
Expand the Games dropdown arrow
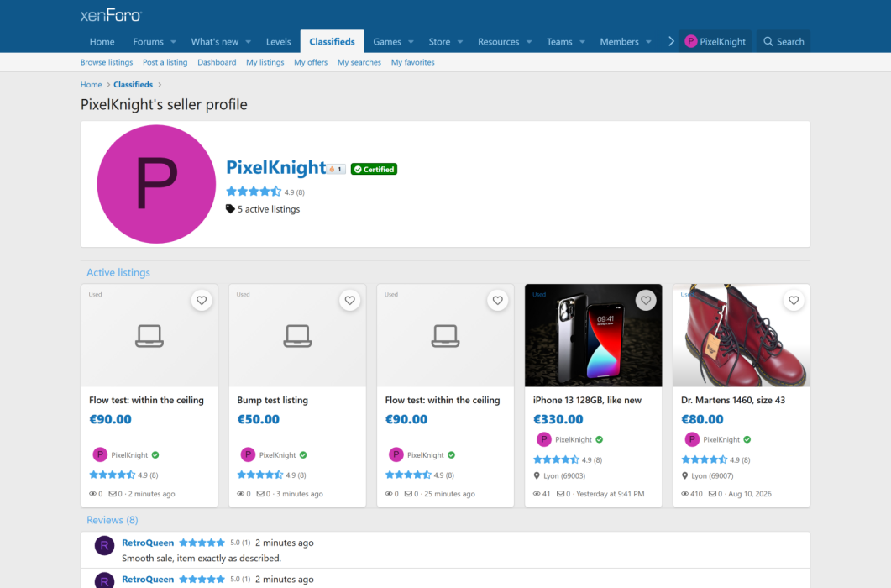coord(411,41)
